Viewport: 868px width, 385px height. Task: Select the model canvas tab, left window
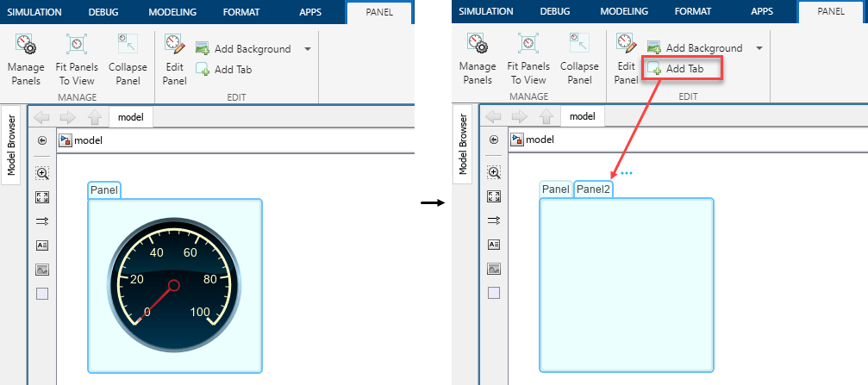pos(131,117)
